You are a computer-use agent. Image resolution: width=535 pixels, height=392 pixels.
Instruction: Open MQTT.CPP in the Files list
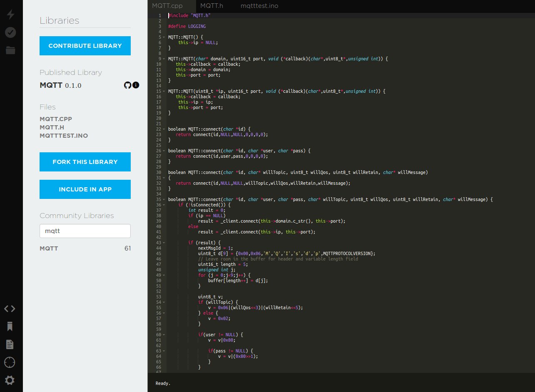(56, 119)
